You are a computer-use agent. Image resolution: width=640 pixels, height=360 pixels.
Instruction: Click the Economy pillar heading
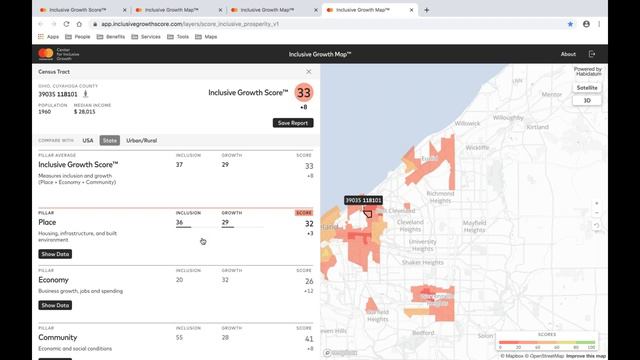pyautogui.click(x=53, y=280)
